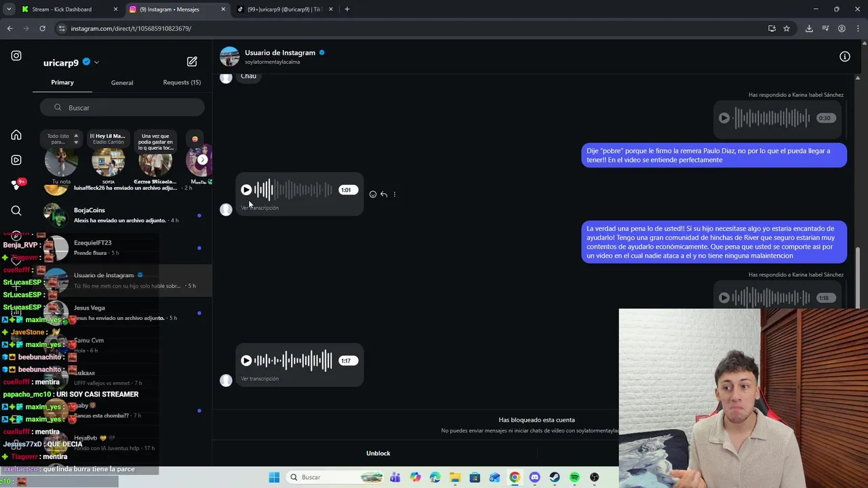Screen dimensions: 868x488
Task: Open Steam from the taskbar
Action: coord(555,477)
